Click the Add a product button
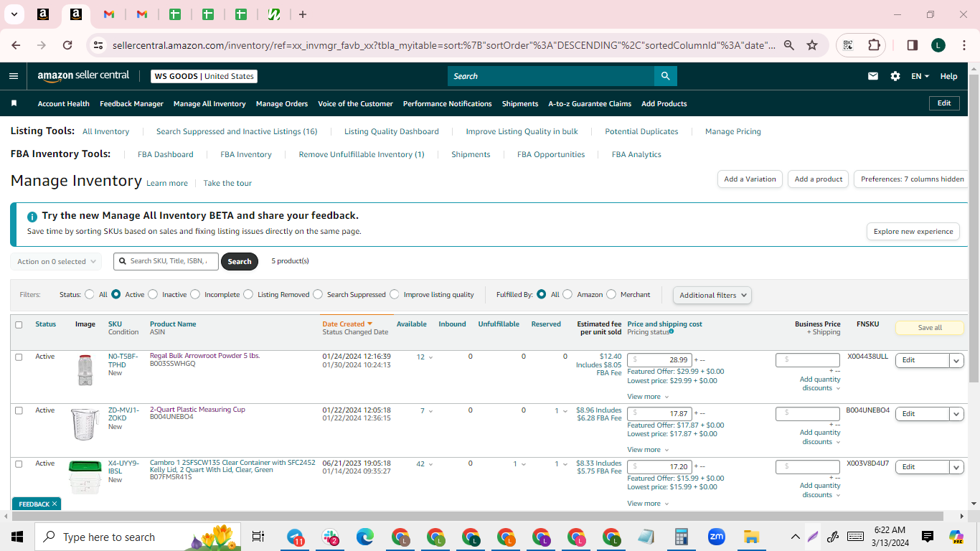 pyautogui.click(x=819, y=179)
